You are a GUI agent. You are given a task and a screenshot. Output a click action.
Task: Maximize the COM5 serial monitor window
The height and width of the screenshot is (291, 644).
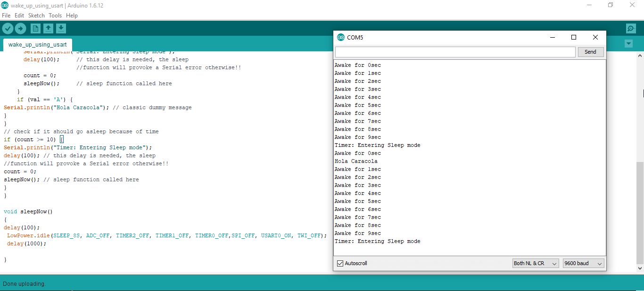(x=574, y=37)
